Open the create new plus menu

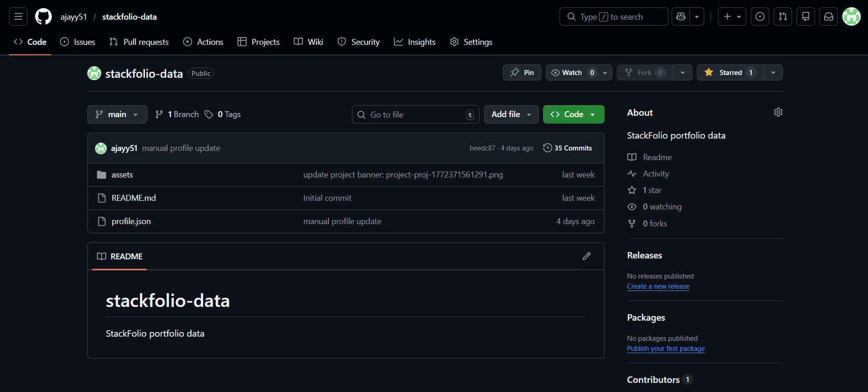click(x=732, y=16)
